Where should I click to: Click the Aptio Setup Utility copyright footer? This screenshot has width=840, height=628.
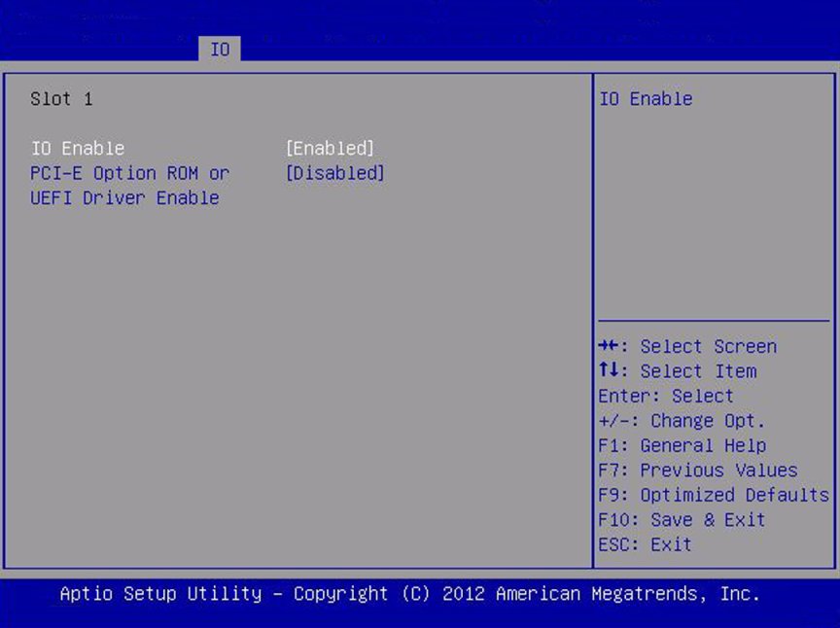tap(410, 594)
